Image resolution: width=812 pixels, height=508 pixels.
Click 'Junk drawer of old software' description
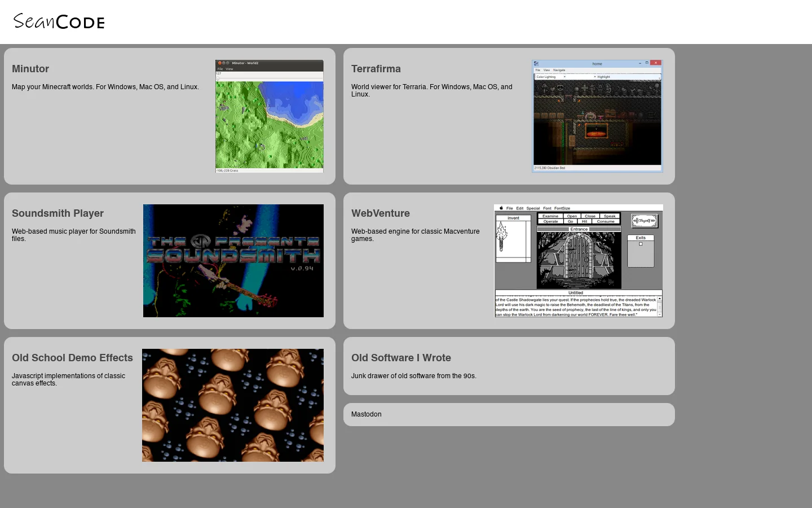(414, 376)
